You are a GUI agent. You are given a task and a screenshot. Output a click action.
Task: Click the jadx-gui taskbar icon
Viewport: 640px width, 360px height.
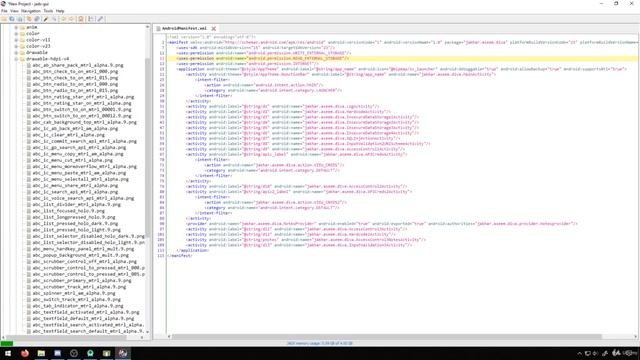click(x=122, y=353)
